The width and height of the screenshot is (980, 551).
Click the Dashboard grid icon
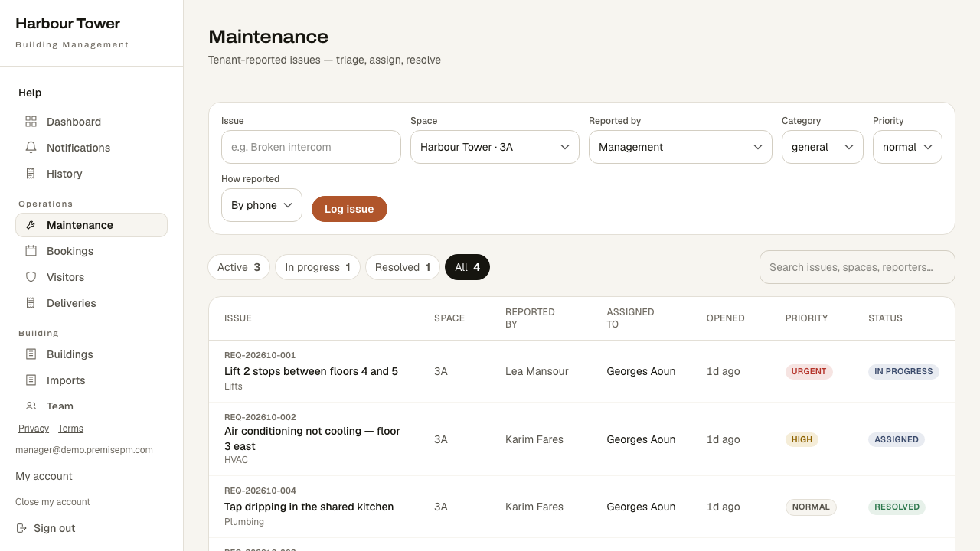[31, 122]
